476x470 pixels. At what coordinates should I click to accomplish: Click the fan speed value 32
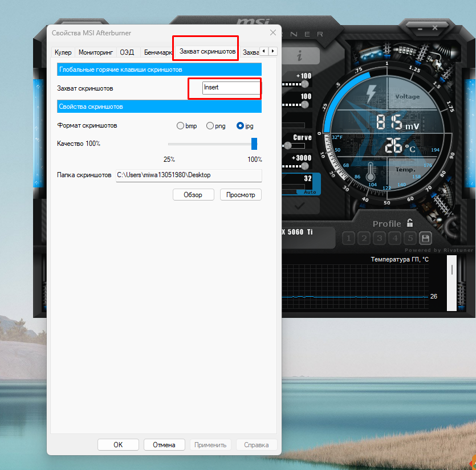pyautogui.click(x=307, y=178)
